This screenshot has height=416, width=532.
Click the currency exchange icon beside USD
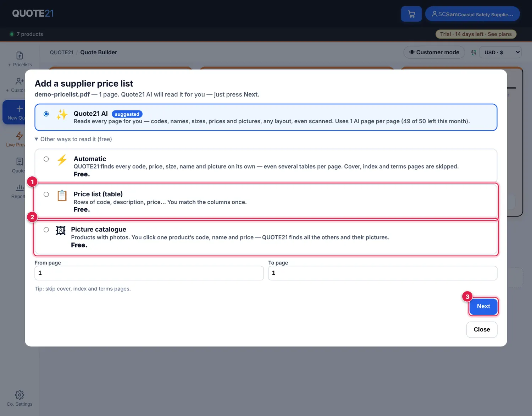pyautogui.click(x=473, y=53)
